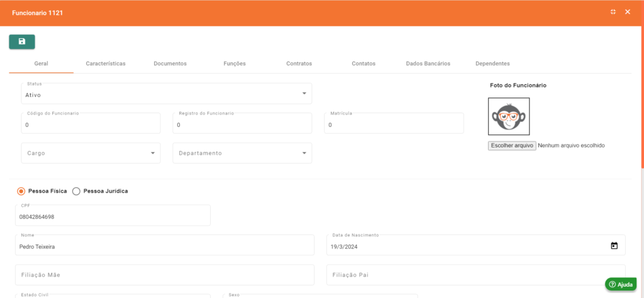Click the Nome field with Pedro Teixeira
The height and width of the screenshot is (298, 644).
coord(165,246)
